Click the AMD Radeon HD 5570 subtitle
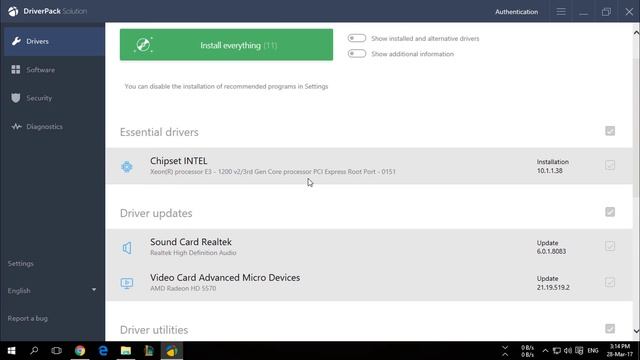The height and width of the screenshot is (360, 640). point(183,289)
